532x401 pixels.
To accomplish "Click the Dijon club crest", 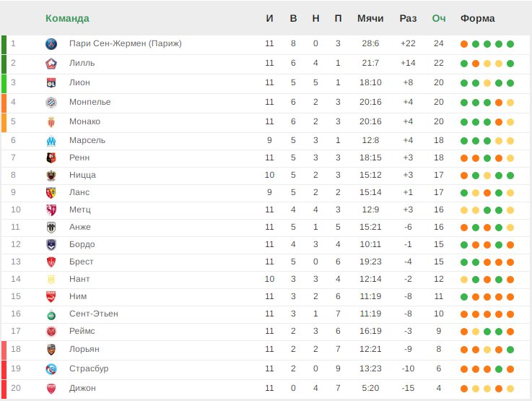I will pyautogui.click(x=51, y=389).
